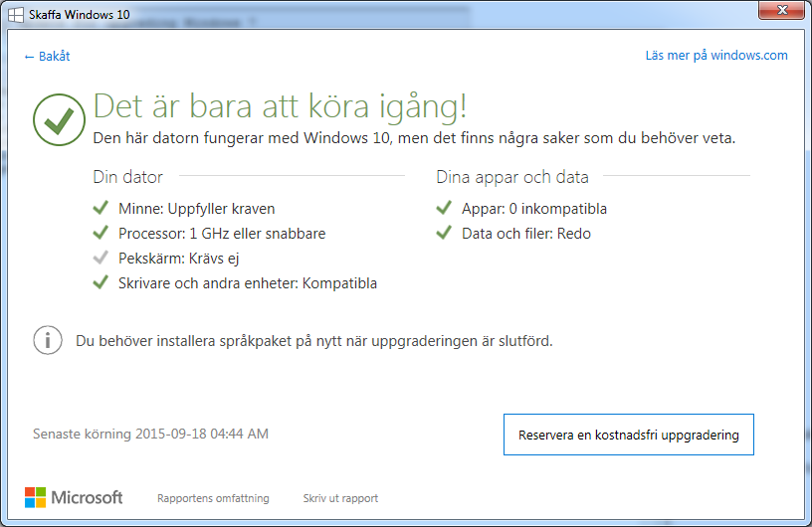
Task: Click the 'Din dator' section heading
Action: pos(128,177)
